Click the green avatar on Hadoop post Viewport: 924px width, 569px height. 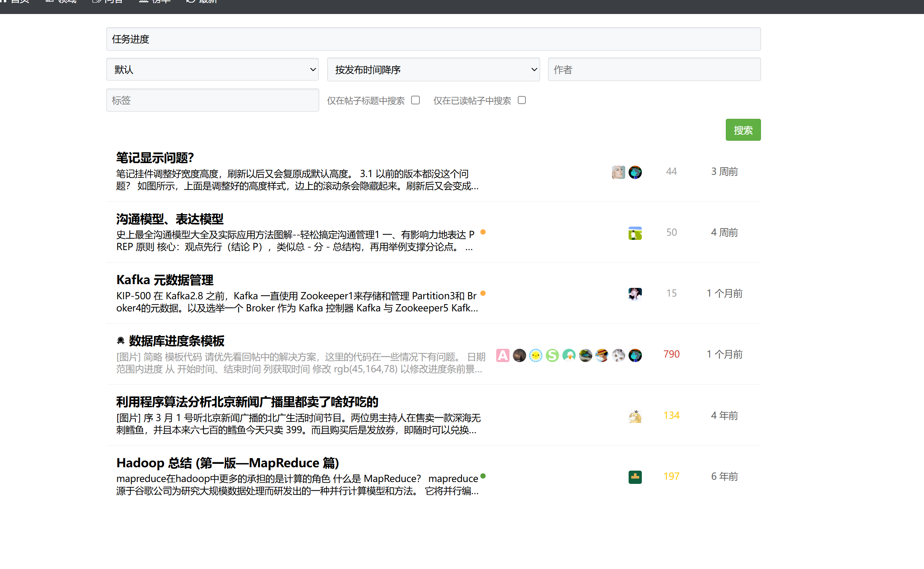[635, 477]
